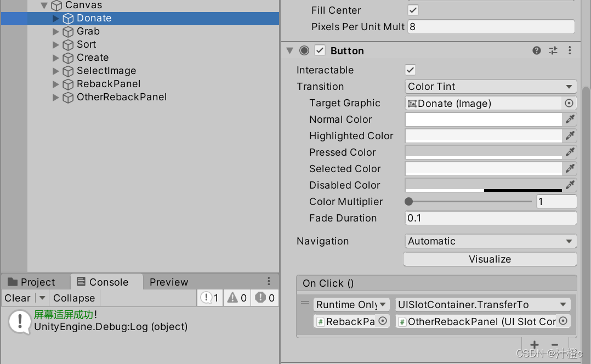
Task: Open the Console panel three-dot menu
Action: [x=269, y=281]
